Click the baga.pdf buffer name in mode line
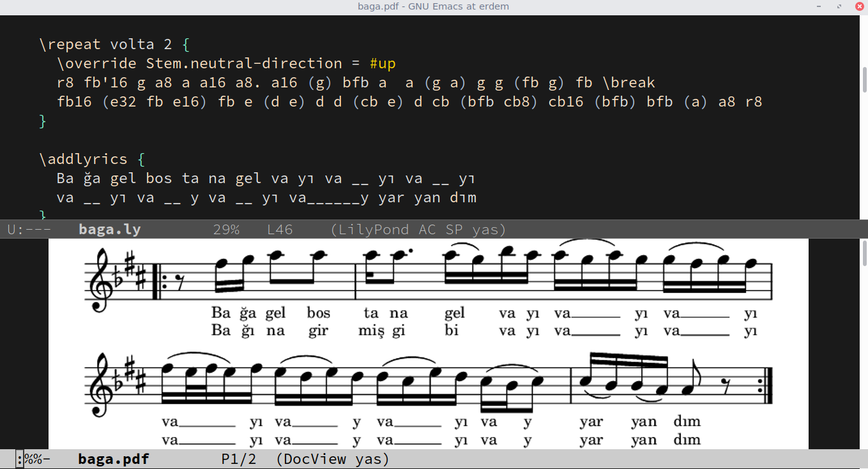The height and width of the screenshot is (469, 868). pyautogui.click(x=114, y=459)
